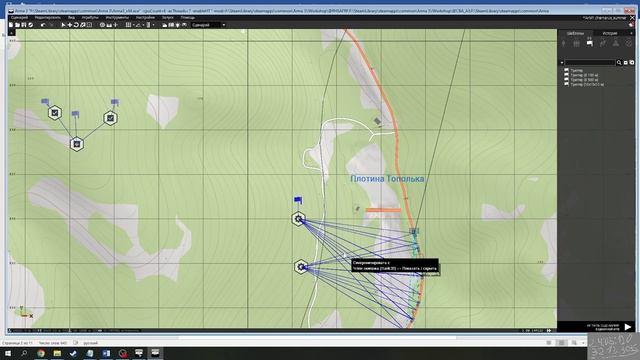The height and width of the screenshot is (360, 640).
Task: Select upper synchronized module hexagon near dam
Action: [298, 219]
